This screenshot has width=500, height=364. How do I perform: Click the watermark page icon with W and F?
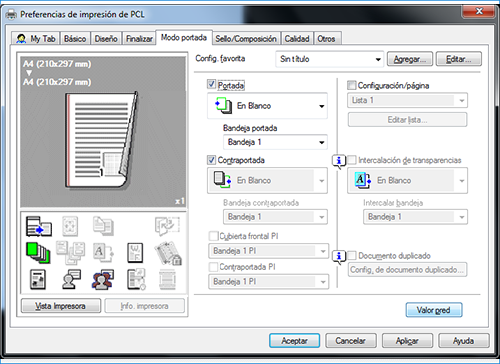click(x=135, y=253)
